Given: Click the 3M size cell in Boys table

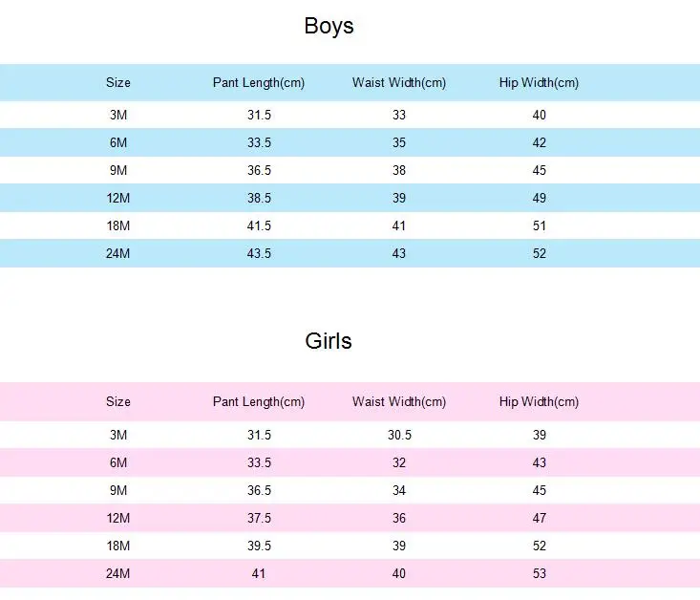Looking at the screenshot, I should pyautogui.click(x=118, y=115).
